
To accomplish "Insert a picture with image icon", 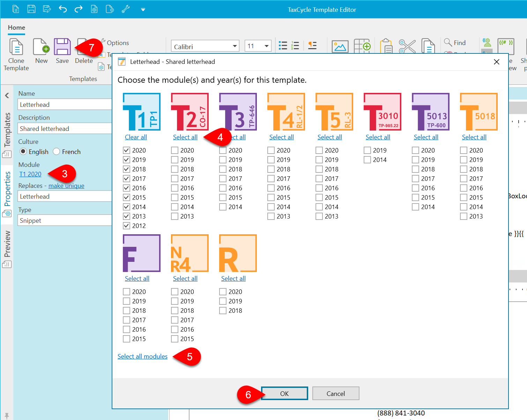I will point(340,46).
